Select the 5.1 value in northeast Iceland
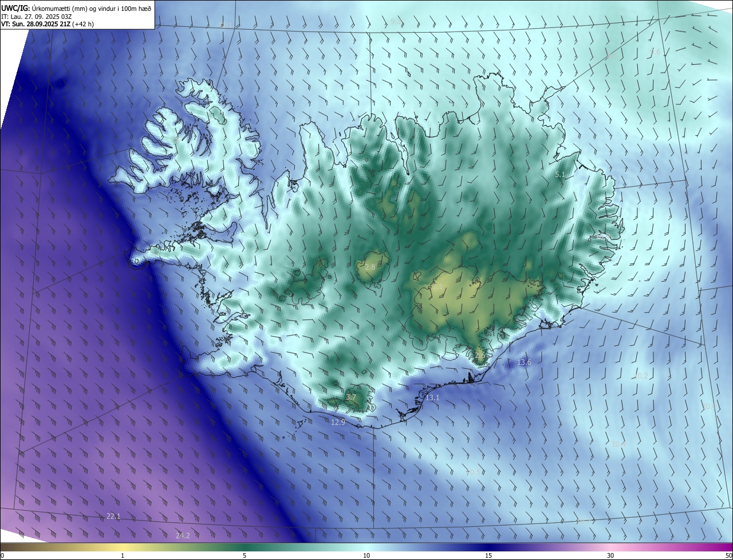The height and width of the screenshot is (560, 733). 560,175
